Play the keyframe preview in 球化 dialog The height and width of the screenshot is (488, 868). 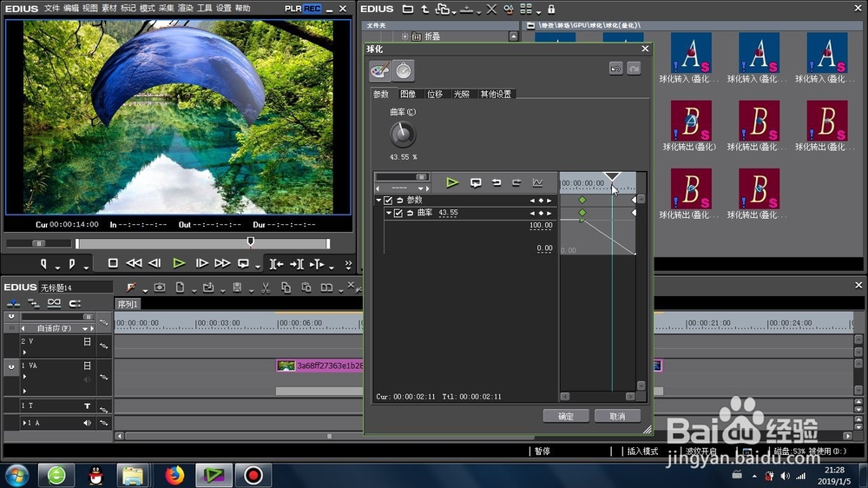point(451,183)
